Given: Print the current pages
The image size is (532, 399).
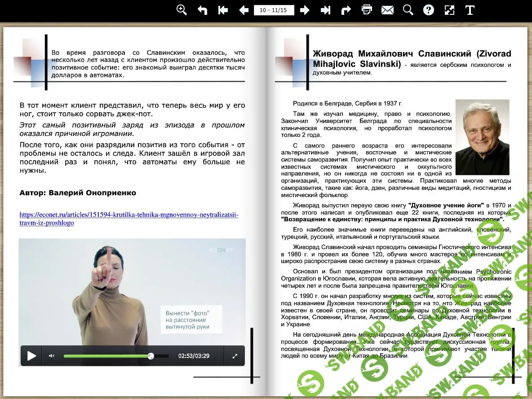Looking at the screenshot, I should click(367, 9).
